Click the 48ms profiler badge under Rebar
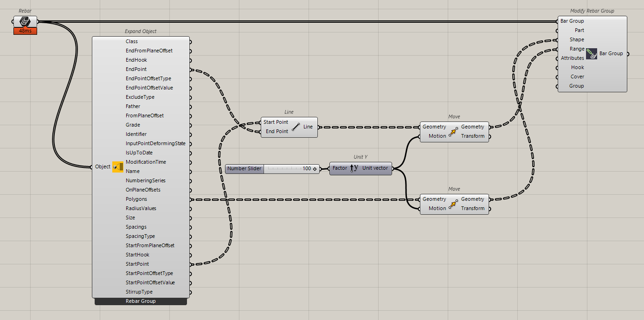Screen dimensions: 644x320 point(25,31)
